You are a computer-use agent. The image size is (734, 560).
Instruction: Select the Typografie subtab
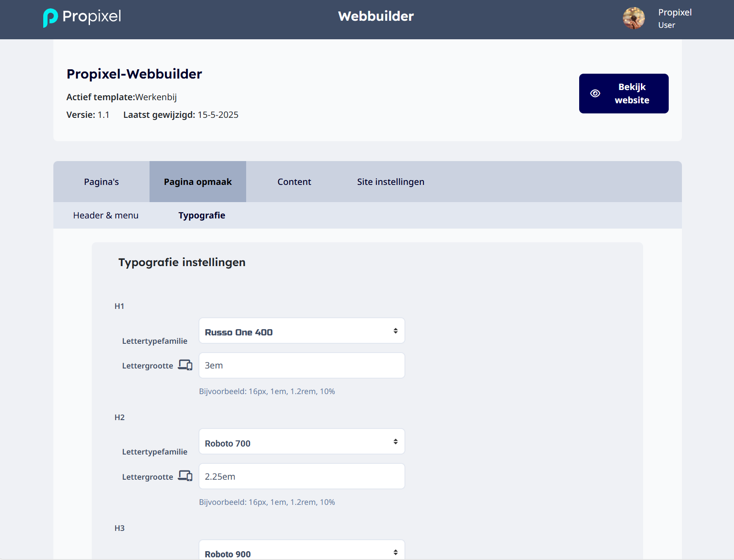click(202, 215)
